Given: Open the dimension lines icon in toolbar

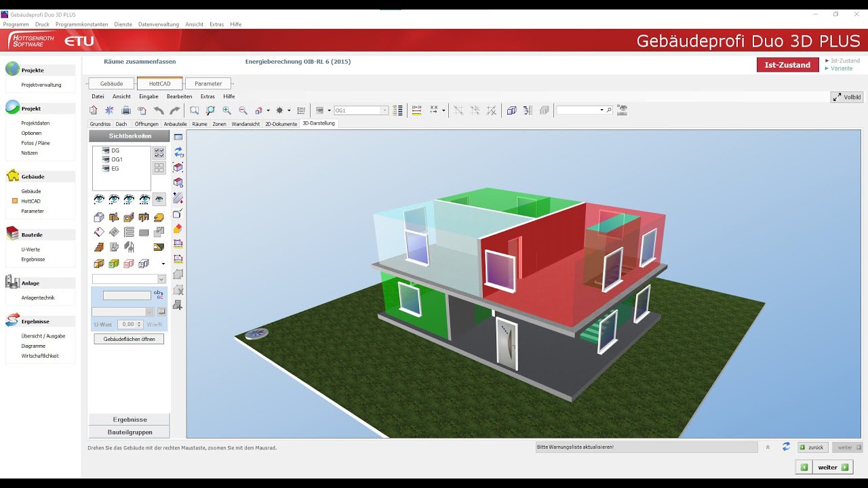Looking at the screenshot, I should [416, 110].
